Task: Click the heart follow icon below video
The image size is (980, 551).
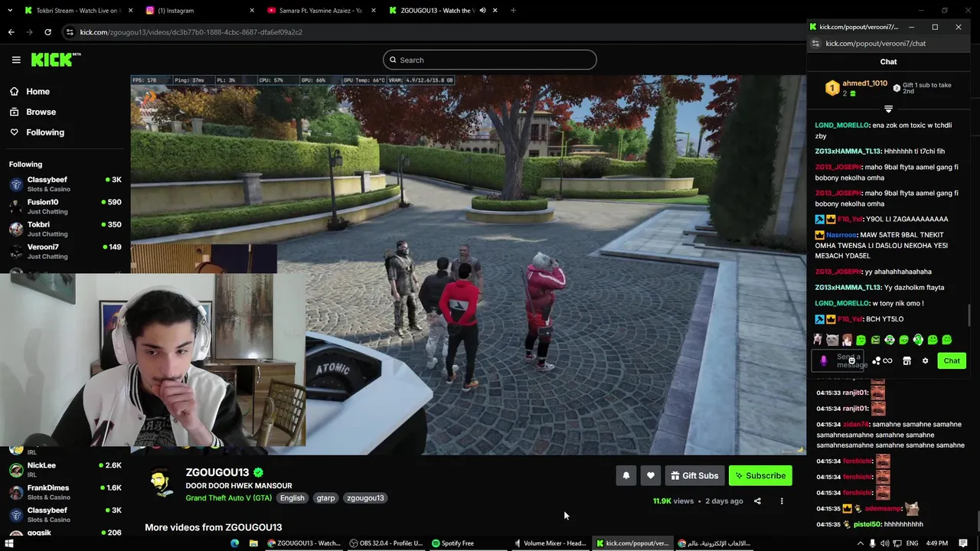Action: pyautogui.click(x=651, y=475)
